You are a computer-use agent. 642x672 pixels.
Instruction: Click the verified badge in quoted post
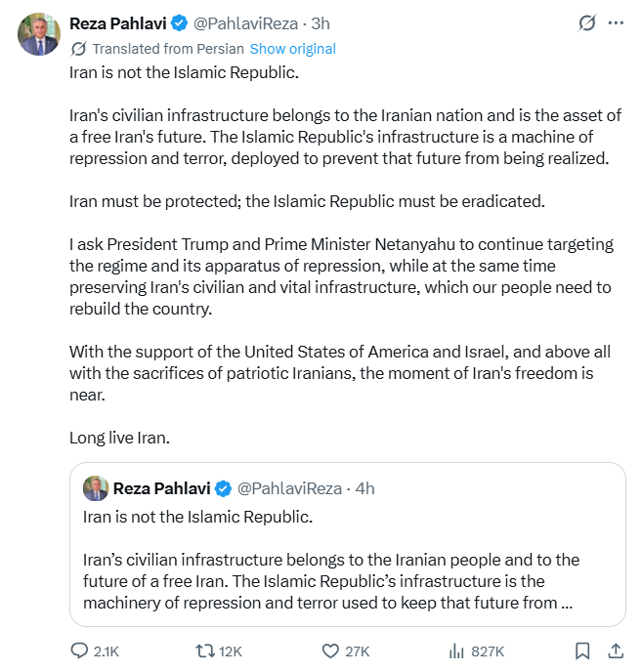click(223, 488)
